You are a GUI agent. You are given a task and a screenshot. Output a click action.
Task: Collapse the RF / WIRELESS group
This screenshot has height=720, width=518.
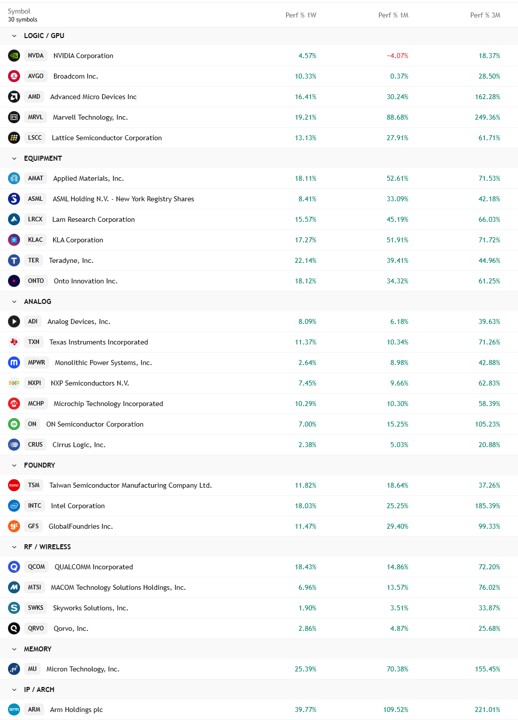(14, 547)
